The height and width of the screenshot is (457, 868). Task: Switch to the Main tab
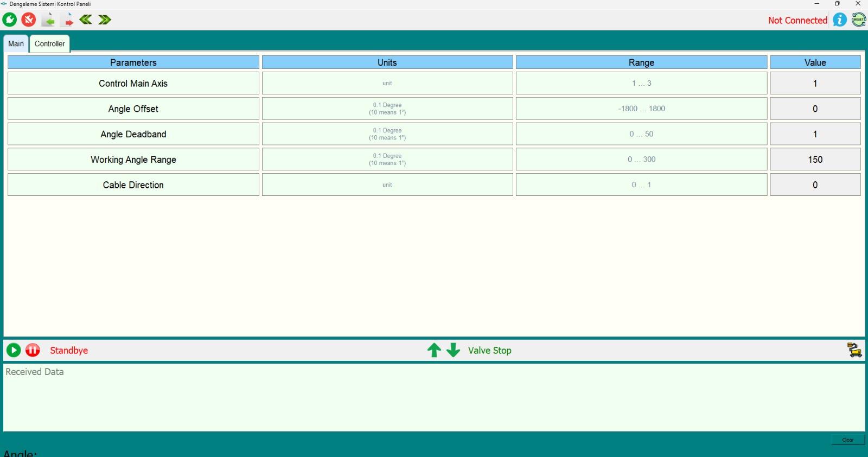(16, 44)
